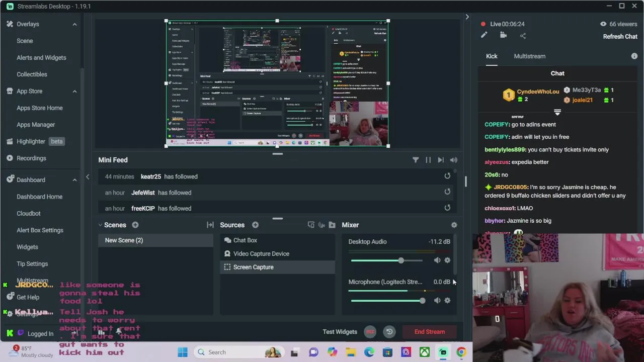Open Microphone source settings gear

[x=447, y=300]
